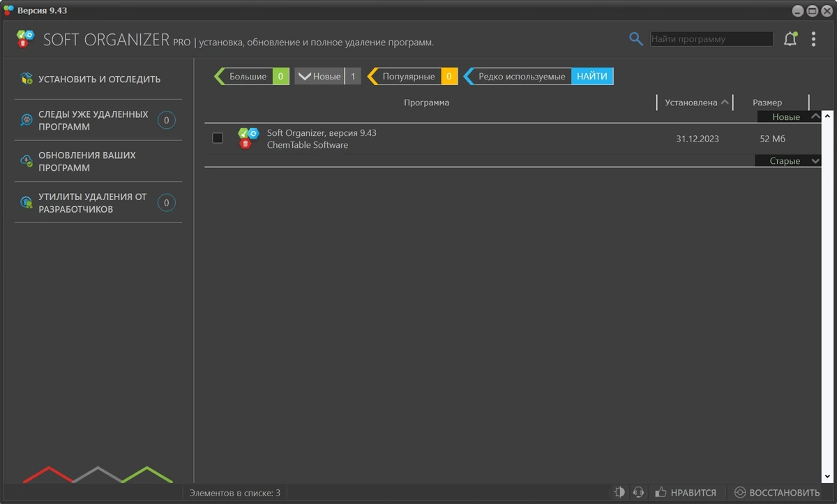The width and height of the screenshot is (837, 504).
Task: Click the restore icon in status bar
Action: tap(740, 493)
